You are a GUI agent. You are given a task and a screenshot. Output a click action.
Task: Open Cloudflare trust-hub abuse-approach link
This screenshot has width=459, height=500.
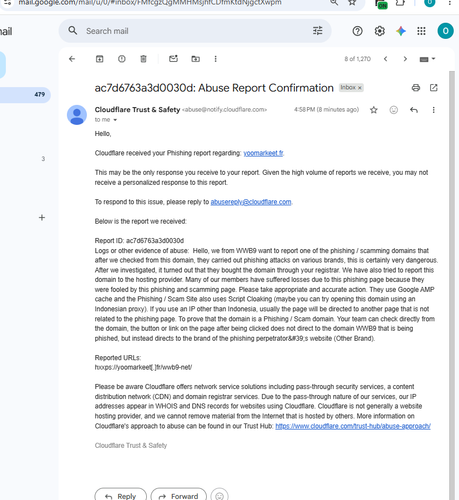[x=353, y=426]
